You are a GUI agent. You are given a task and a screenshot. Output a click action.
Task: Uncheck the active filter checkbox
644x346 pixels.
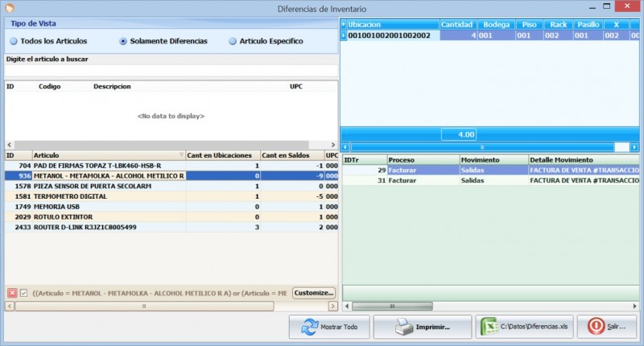click(23, 293)
